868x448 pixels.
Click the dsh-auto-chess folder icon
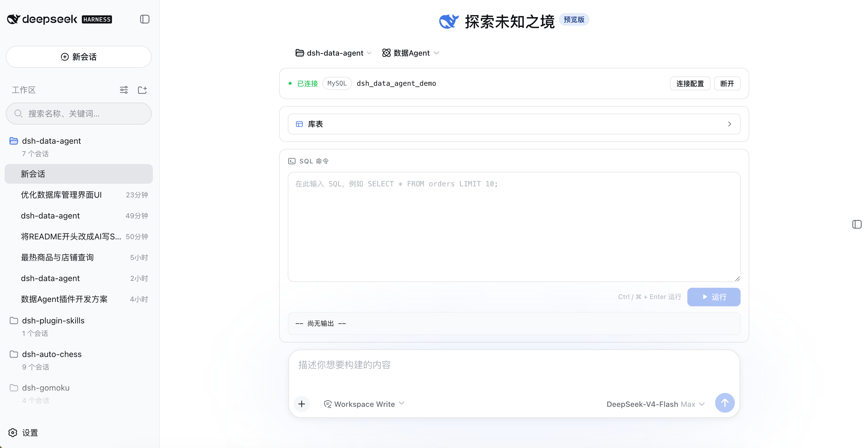(x=14, y=354)
